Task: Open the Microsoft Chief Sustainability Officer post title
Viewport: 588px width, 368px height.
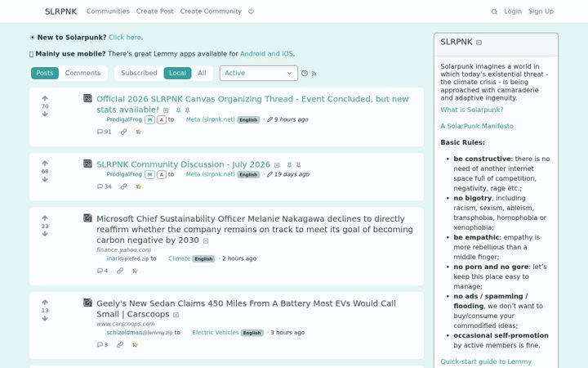Action: pyautogui.click(x=255, y=230)
